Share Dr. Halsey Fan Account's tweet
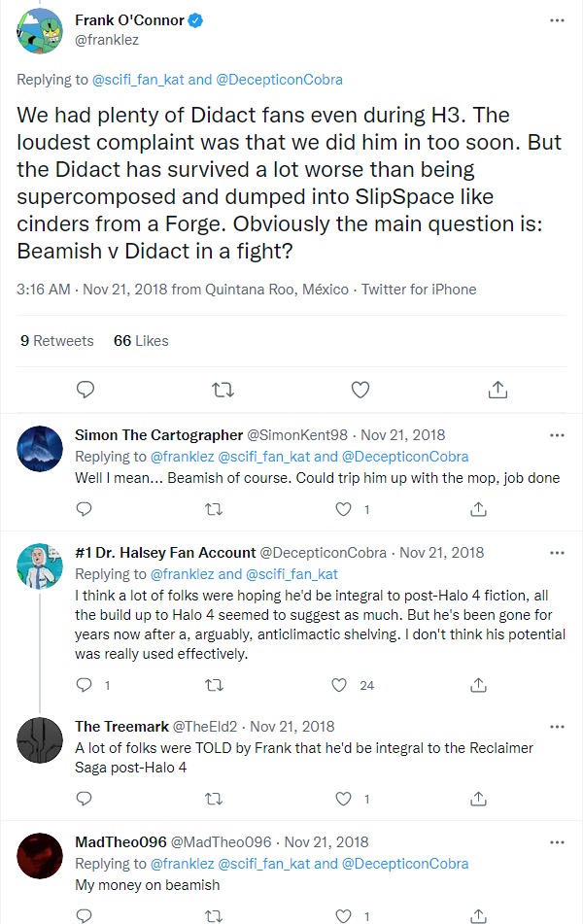The width and height of the screenshot is (583, 924). pos(478,685)
